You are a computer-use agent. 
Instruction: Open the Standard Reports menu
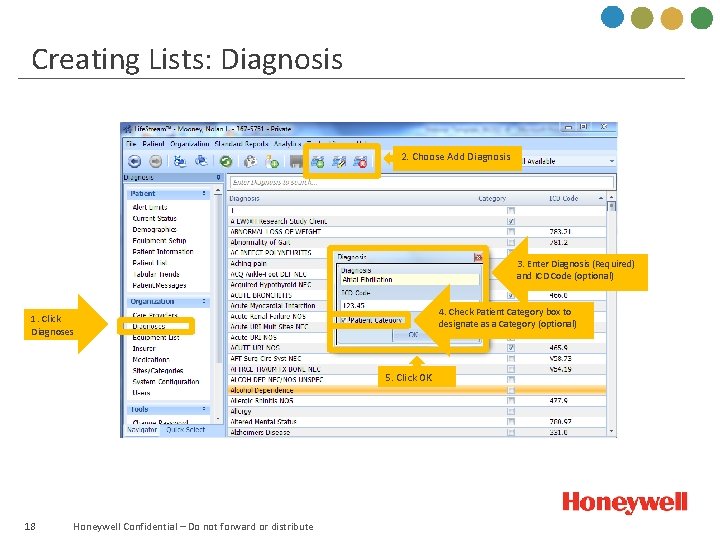(x=241, y=144)
